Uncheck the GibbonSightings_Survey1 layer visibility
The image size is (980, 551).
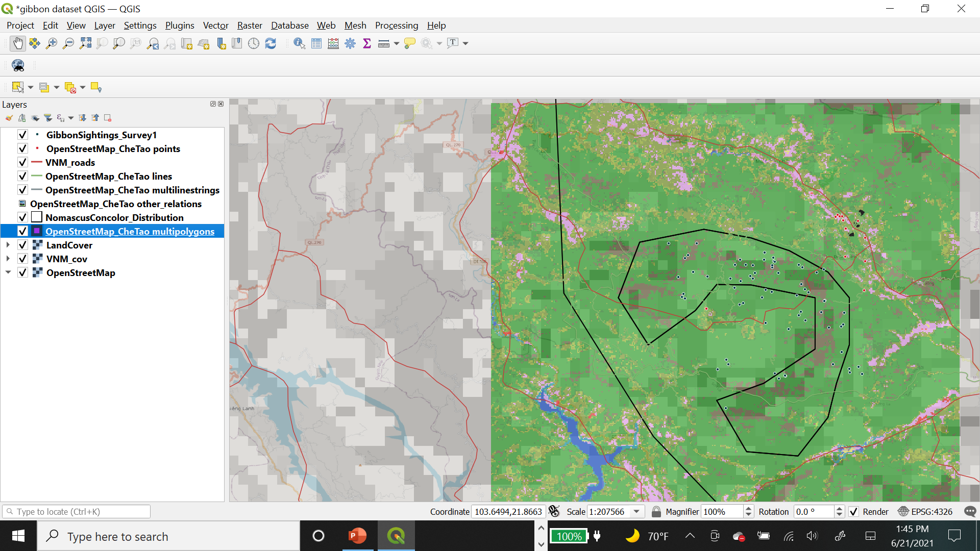pyautogui.click(x=22, y=135)
